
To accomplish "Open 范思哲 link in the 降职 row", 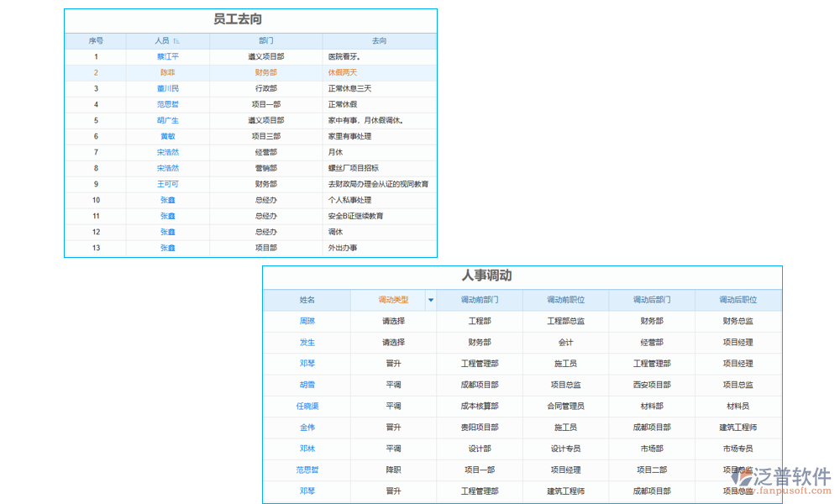I will pyautogui.click(x=306, y=470).
